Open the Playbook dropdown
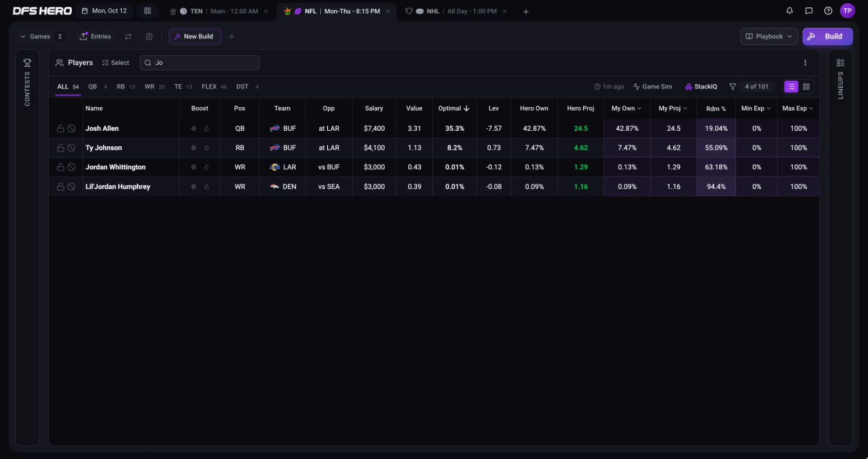The height and width of the screenshot is (459, 868). tap(769, 36)
